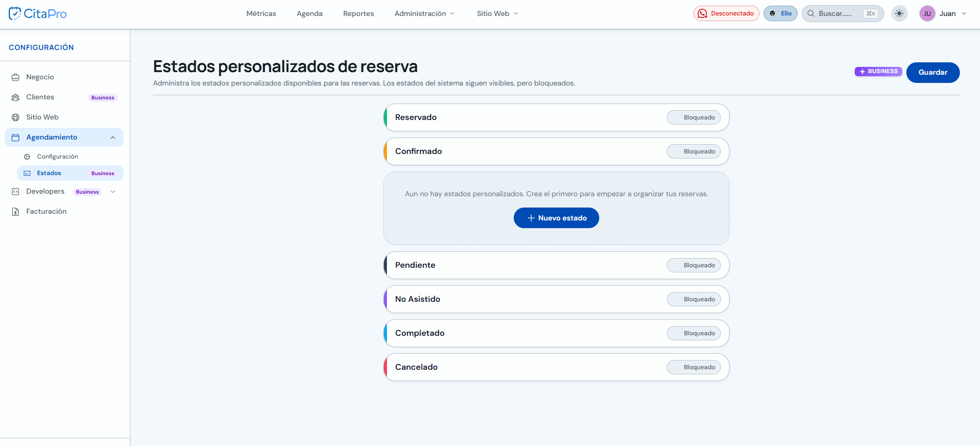
Task: Click the ⌘K shortcut hint
Action: tap(871, 13)
